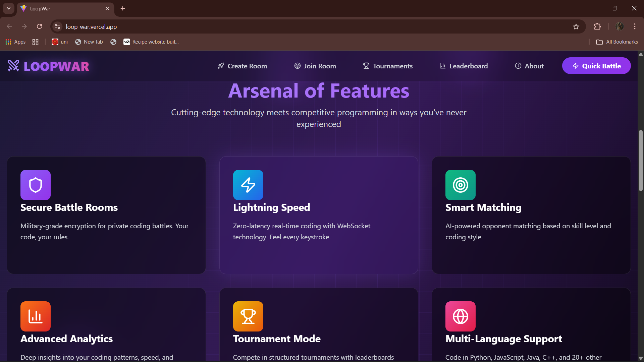Click the LoopWar crossed swords logo
This screenshot has height=362, width=644.
click(13, 66)
